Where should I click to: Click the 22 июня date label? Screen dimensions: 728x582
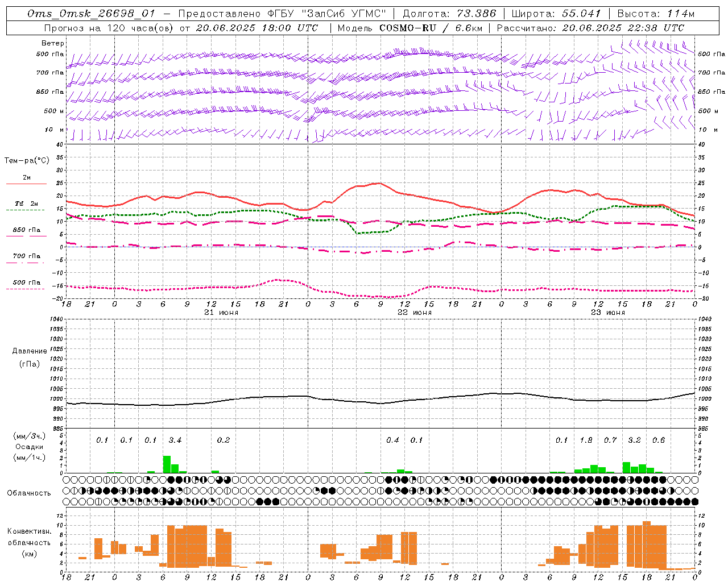tap(415, 313)
